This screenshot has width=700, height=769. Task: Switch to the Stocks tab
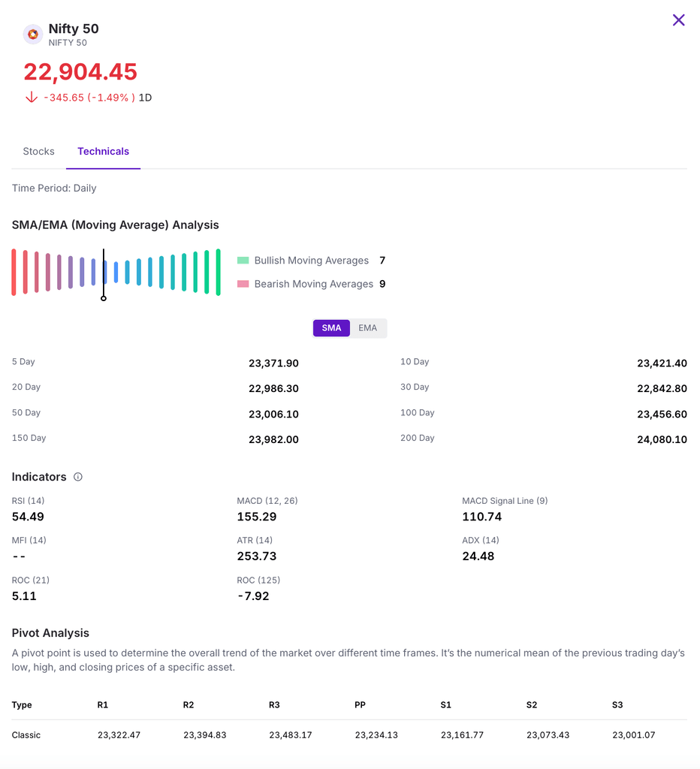38,151
